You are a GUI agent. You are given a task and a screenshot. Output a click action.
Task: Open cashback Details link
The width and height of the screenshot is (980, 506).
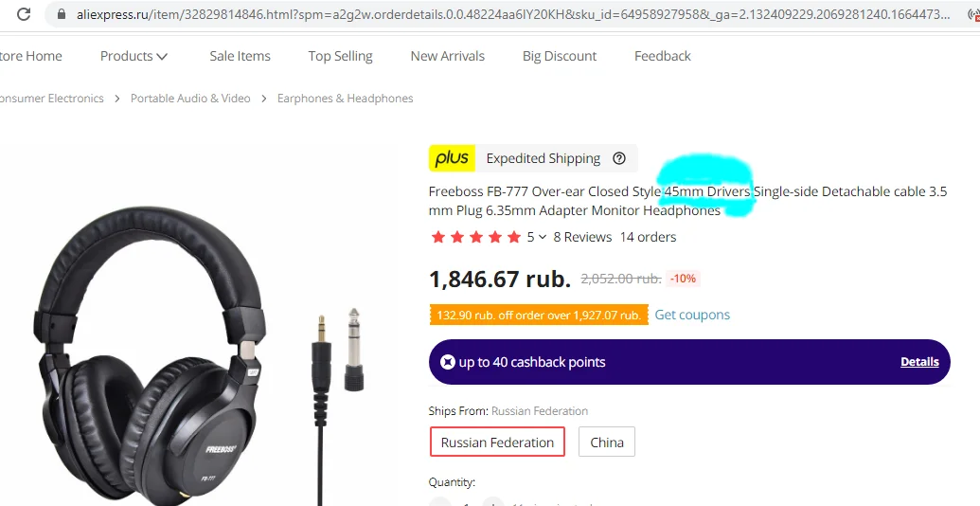(919, 362)
